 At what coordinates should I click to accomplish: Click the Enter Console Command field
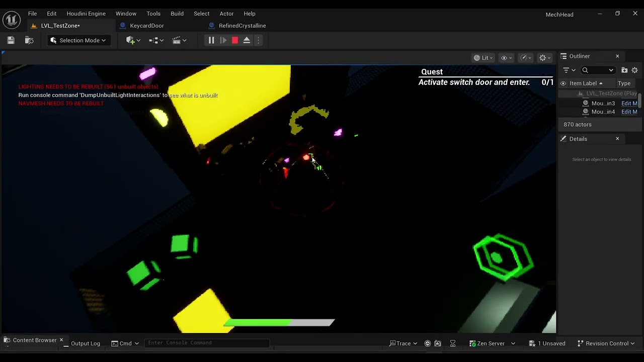pyautogui.click(x=207, y=343)
